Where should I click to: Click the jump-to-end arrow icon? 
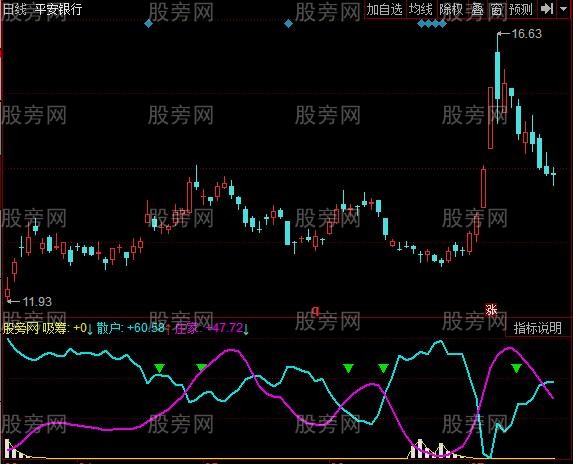(547, 8)
